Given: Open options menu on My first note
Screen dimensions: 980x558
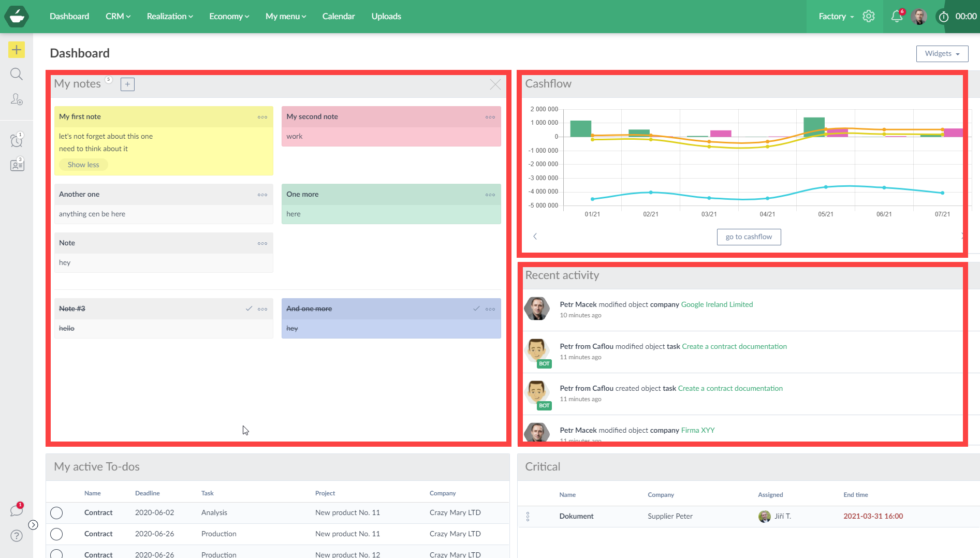Looking at the screenshot, I should tap(262, 117).
